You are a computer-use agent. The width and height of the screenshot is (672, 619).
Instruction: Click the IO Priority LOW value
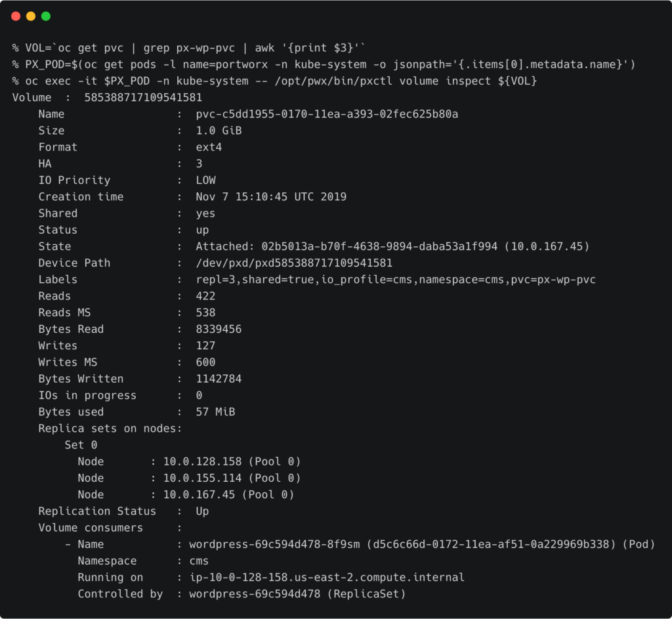(x=205, y=180)
